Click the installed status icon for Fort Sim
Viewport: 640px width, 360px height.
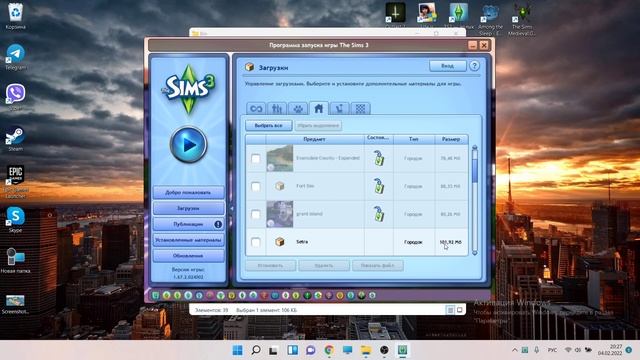coord(379,187)
